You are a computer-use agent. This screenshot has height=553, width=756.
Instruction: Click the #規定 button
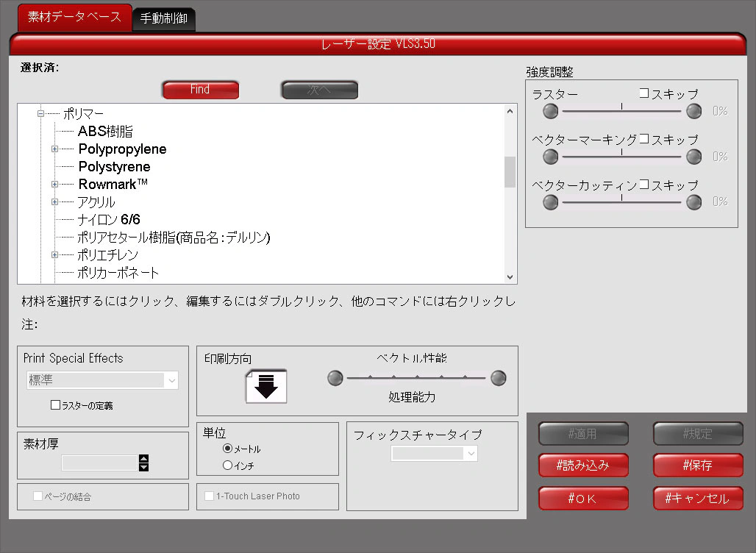(698, 433)
